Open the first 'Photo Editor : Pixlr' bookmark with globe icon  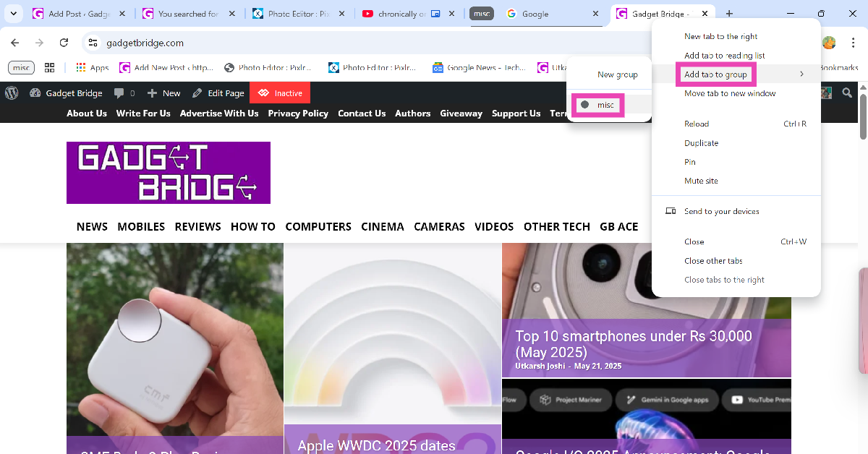point(268,67)
